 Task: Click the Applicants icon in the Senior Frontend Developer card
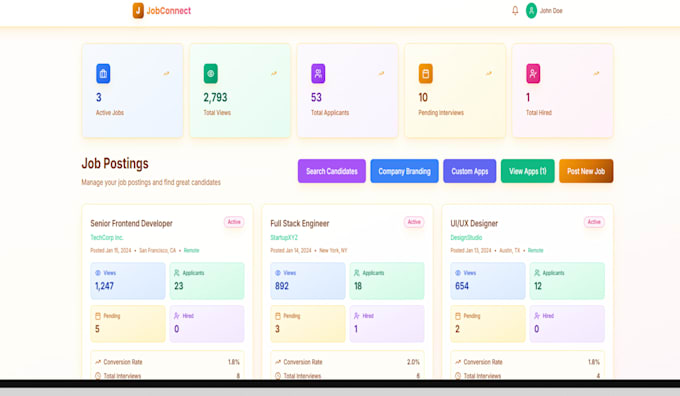click(x=177, y=273)
